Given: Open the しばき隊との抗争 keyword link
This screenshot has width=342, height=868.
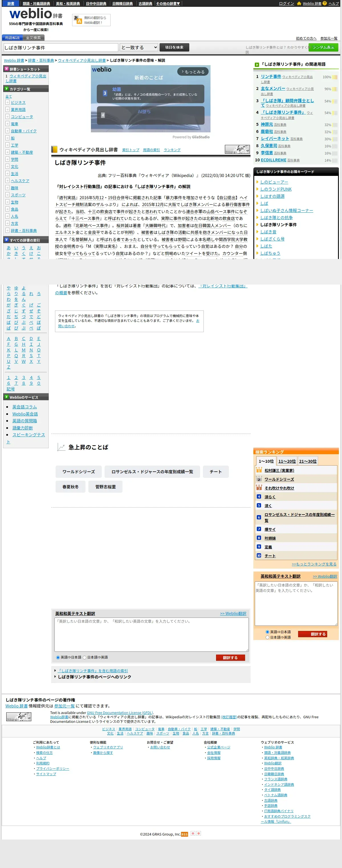Looking at the screenshot, I should pyautogui.click(x=276, y=217).
